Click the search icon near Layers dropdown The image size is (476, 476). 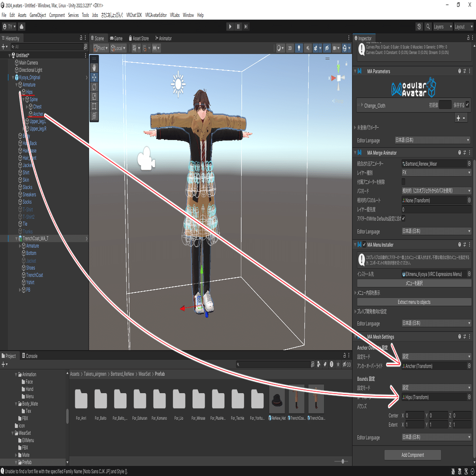[x=429, y=26]
